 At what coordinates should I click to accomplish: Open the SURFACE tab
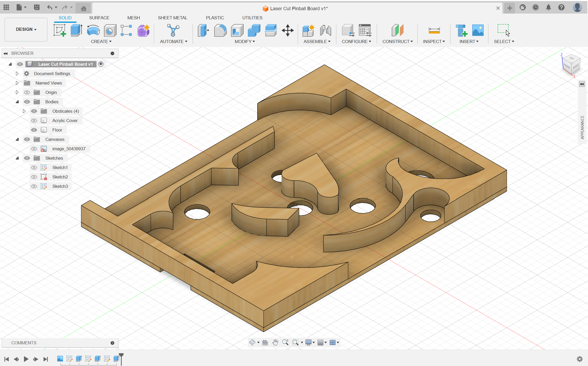pyautogui.click(x=99, y=18)
